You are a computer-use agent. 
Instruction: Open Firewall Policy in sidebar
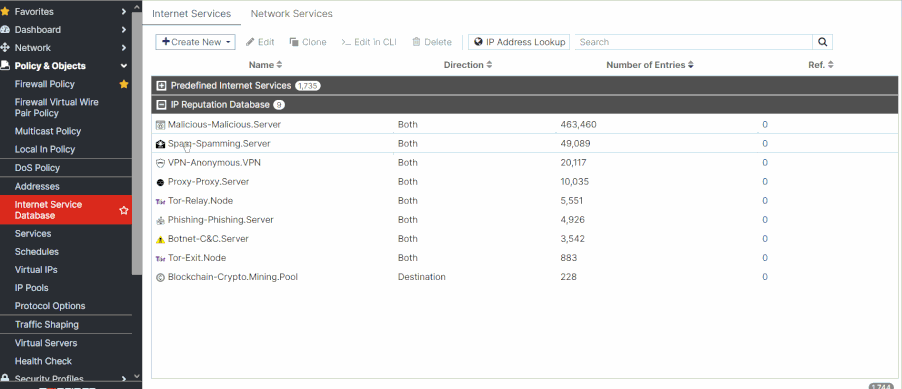pos(45,84)
